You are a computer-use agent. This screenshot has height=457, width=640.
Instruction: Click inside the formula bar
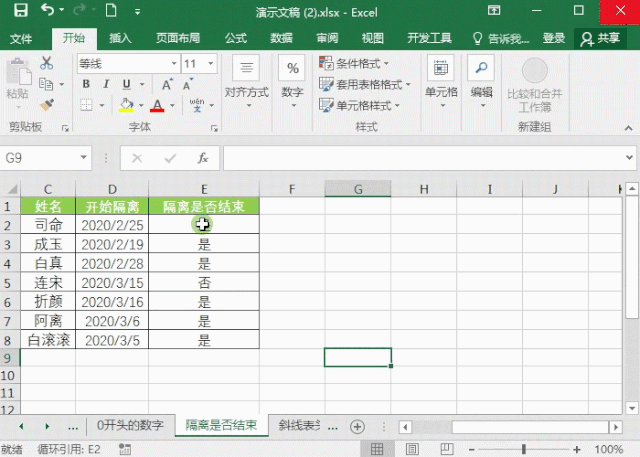click(x=422, y=158)
